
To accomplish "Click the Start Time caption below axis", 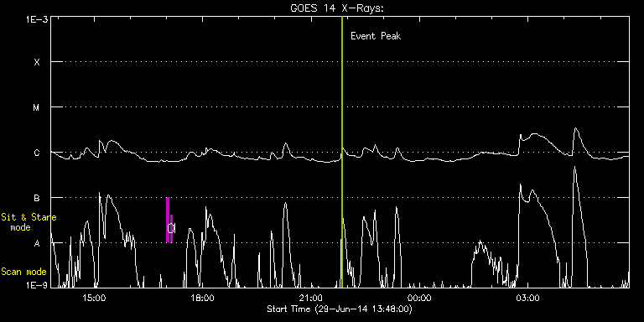I will coord(340,309).
